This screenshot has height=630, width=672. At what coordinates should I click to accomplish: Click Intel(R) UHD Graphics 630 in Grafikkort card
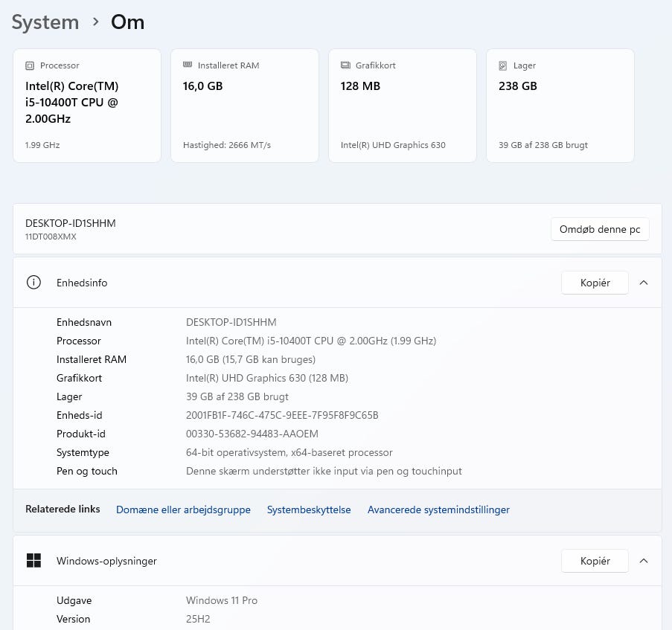pos(393,145)
